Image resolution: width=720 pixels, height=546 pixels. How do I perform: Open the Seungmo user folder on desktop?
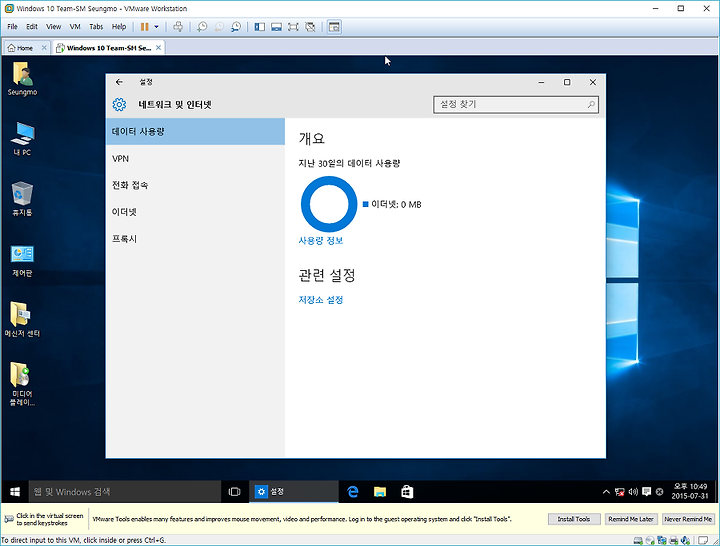(22, 79)
